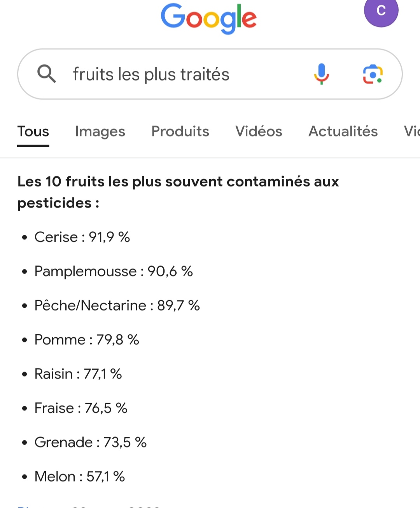Screen dimensions: 420x508
Task: Open the purple account avatar "C"
Action: [x=381, y=11]
